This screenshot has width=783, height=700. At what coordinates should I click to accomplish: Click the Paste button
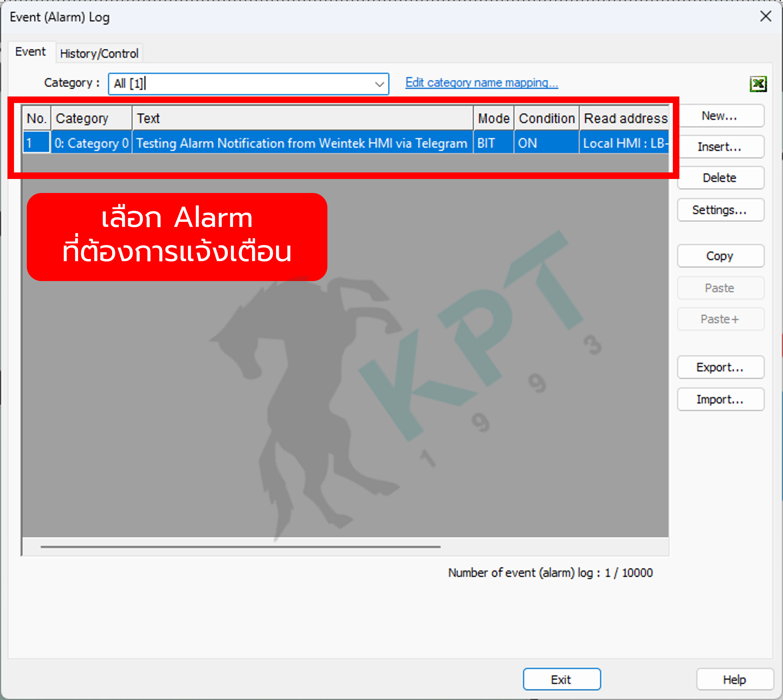[720, 288]
